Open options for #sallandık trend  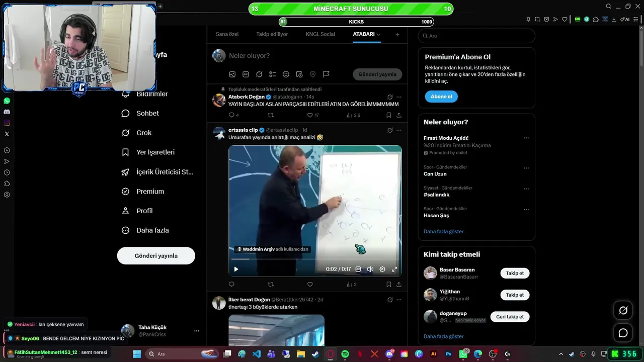(526, 189)
